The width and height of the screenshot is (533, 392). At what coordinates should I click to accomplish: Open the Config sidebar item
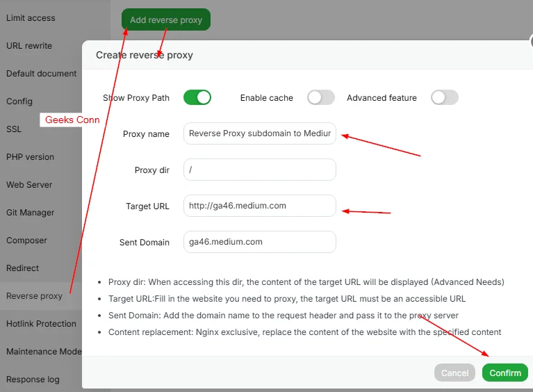click(x=19, y=101)
